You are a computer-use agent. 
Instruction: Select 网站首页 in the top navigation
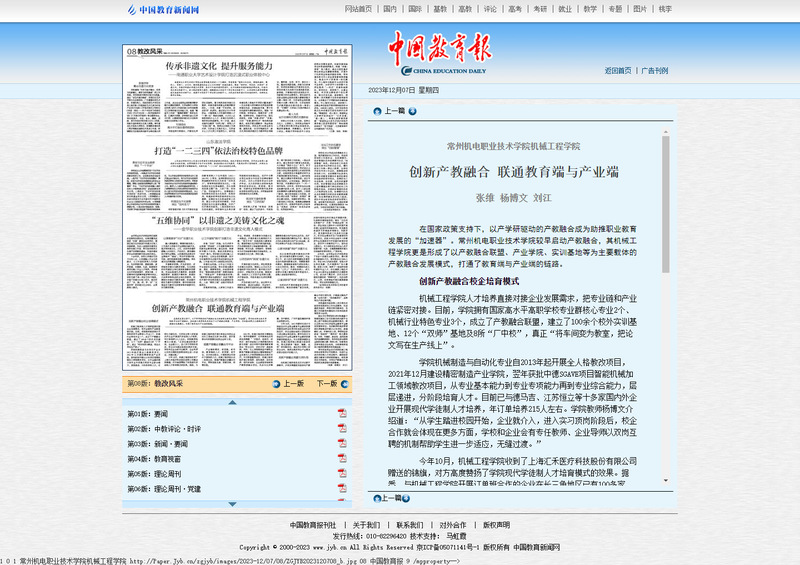pos(360,9)
